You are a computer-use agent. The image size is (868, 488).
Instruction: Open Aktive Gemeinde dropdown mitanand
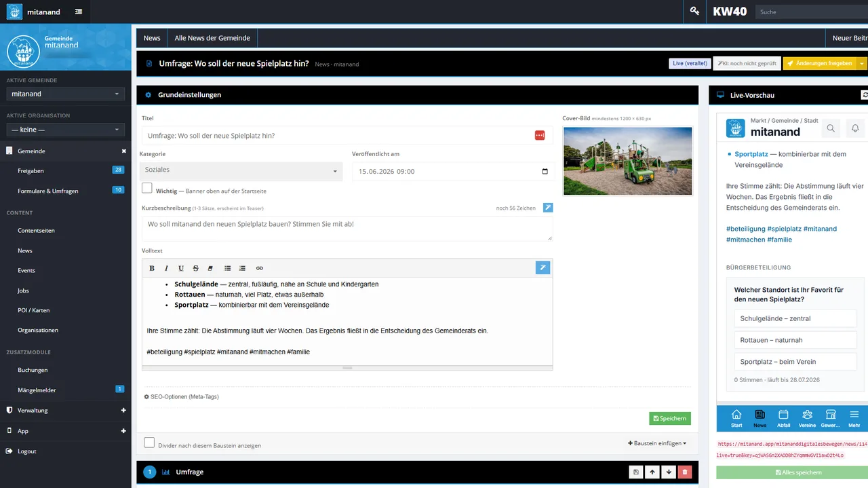click(x=66, y=94)
